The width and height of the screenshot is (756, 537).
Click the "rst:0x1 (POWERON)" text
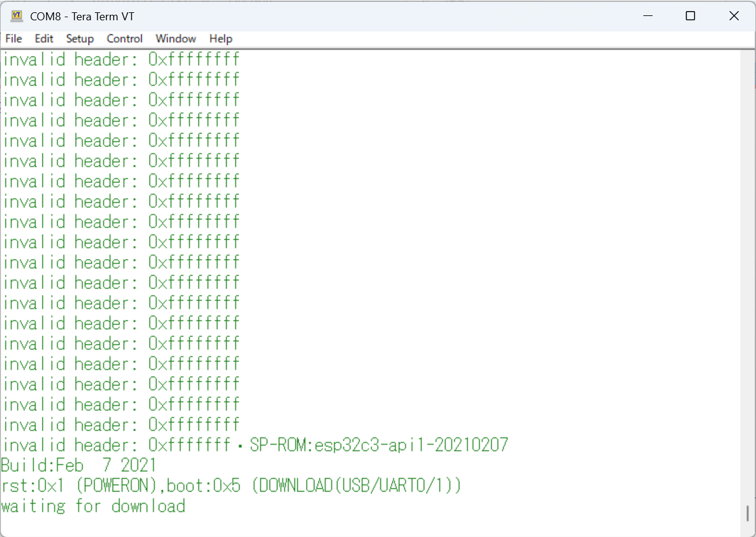[79, 486]
